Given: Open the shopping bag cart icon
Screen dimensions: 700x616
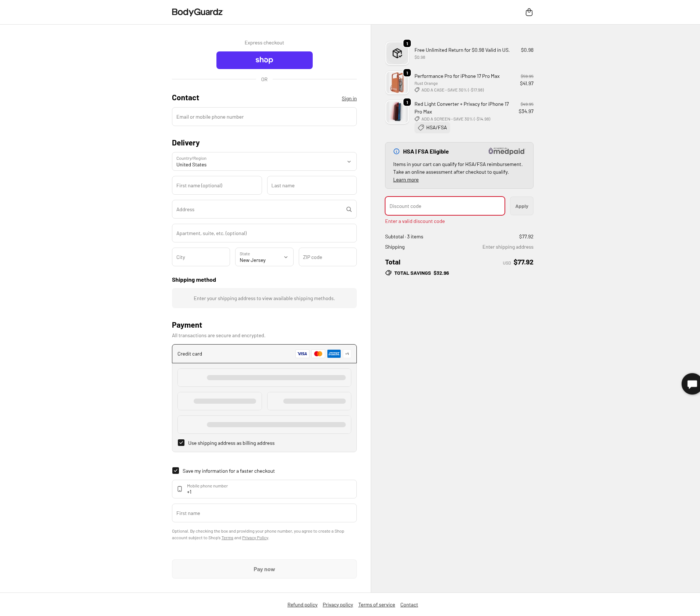Looking at the screenshot, I should tap(529, 12).
